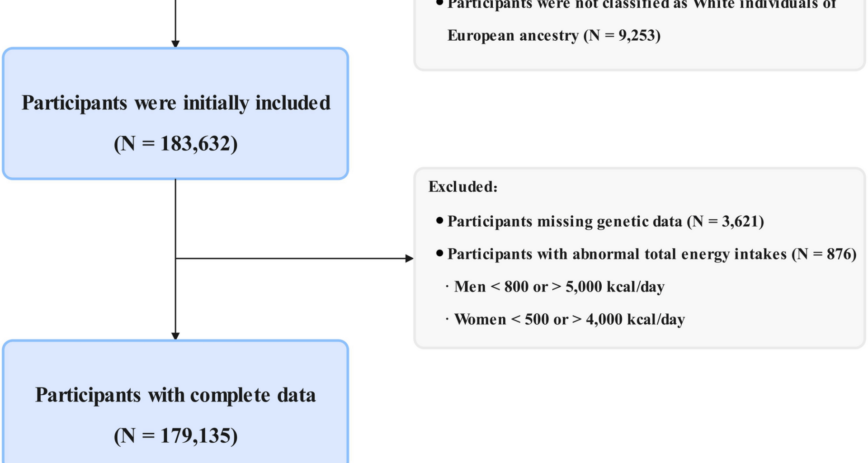Screen dimensions: 868x463
Task: Click the 'not classified as White individuals' line
Action: (642, 5)
